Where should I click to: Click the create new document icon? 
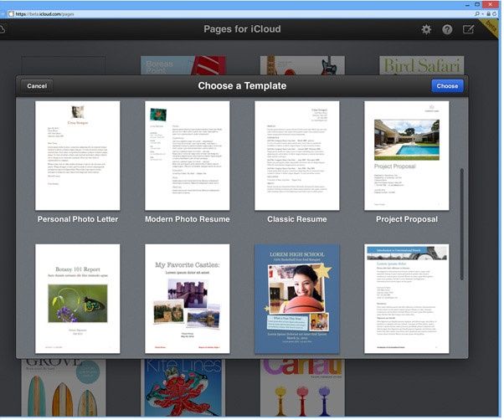[468, 29]
